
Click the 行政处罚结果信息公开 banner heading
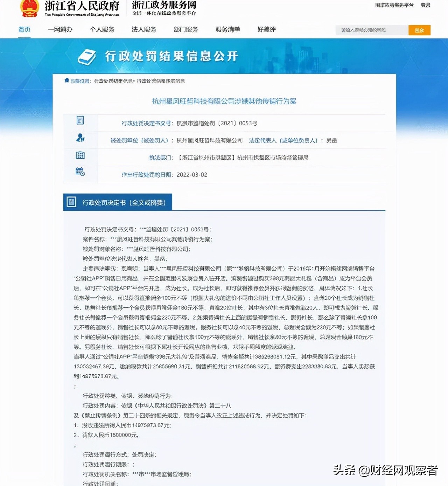click(171, 56)
